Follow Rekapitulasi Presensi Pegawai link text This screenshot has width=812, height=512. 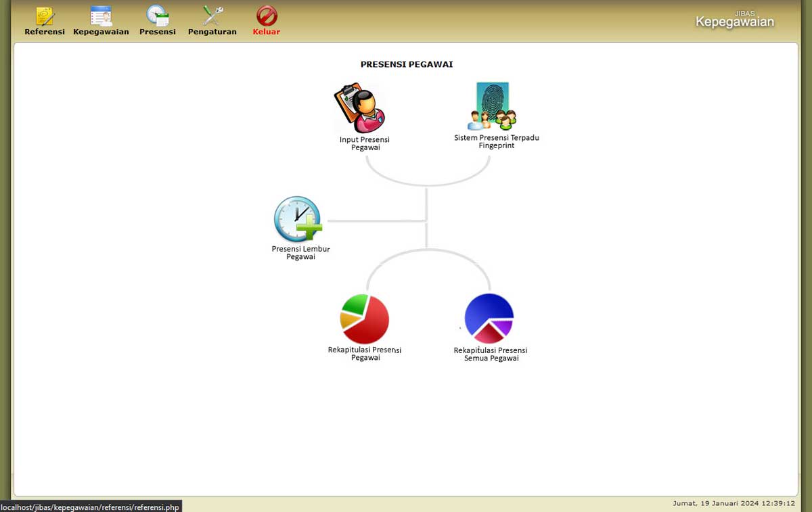click(365, 354)
